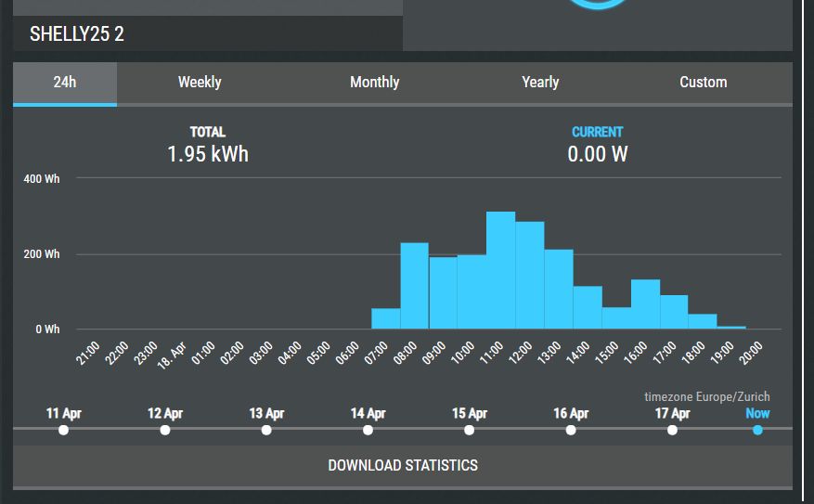Show the Yearly consumption tab
The height and width of the screenshot is (504, 814).
[540, 82]
